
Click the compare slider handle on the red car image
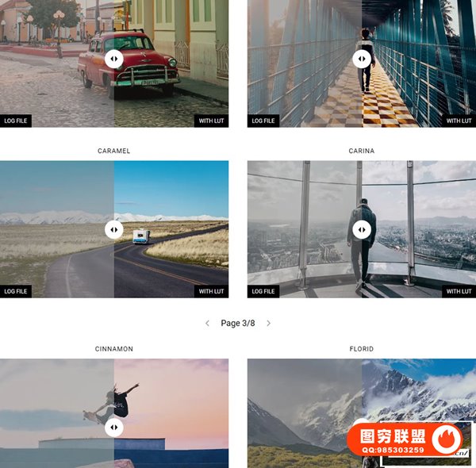click(x=113, y=59)
